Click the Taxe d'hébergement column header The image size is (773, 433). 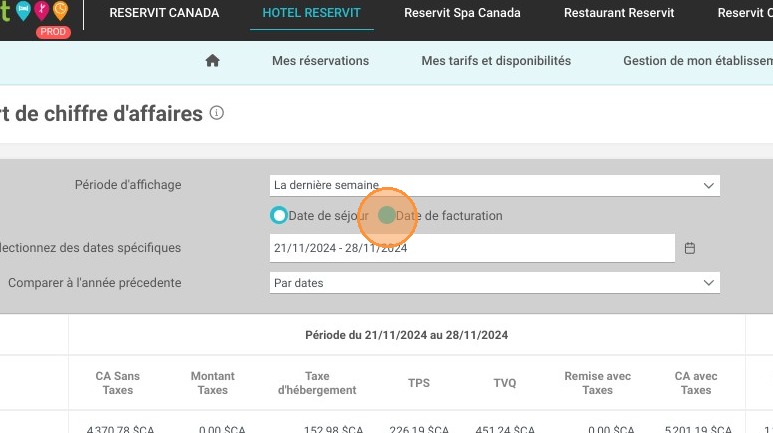point(317,383)
